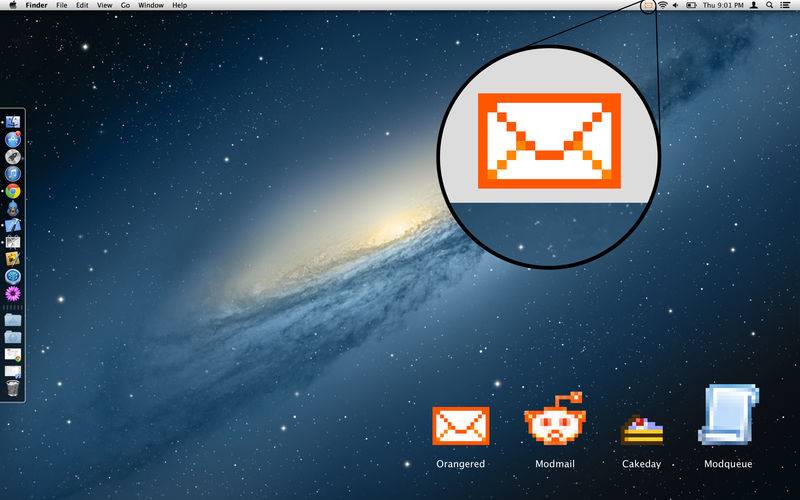This screenshot has width=800, height=500.
Task: Click the Modmail label text
Action: (x=555, y=464)
